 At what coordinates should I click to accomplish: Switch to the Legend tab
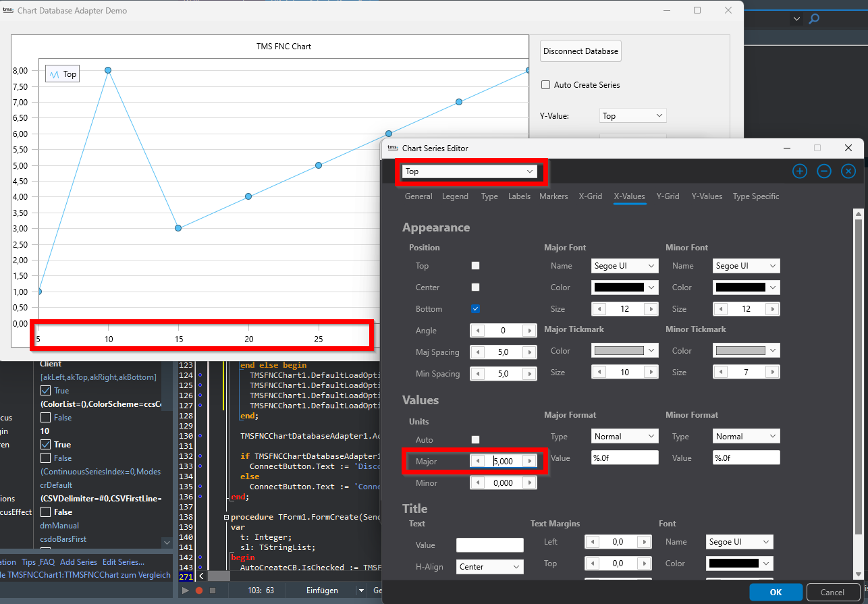(455, 196)
